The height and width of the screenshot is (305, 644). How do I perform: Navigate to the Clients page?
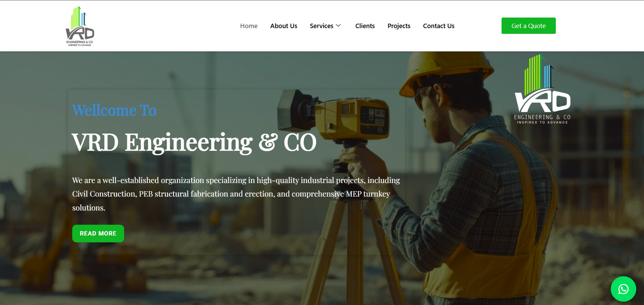point(365,26)
